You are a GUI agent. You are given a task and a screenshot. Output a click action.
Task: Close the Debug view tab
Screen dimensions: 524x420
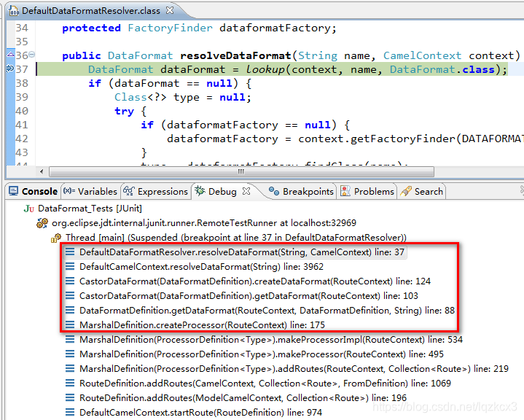(246, 191)
